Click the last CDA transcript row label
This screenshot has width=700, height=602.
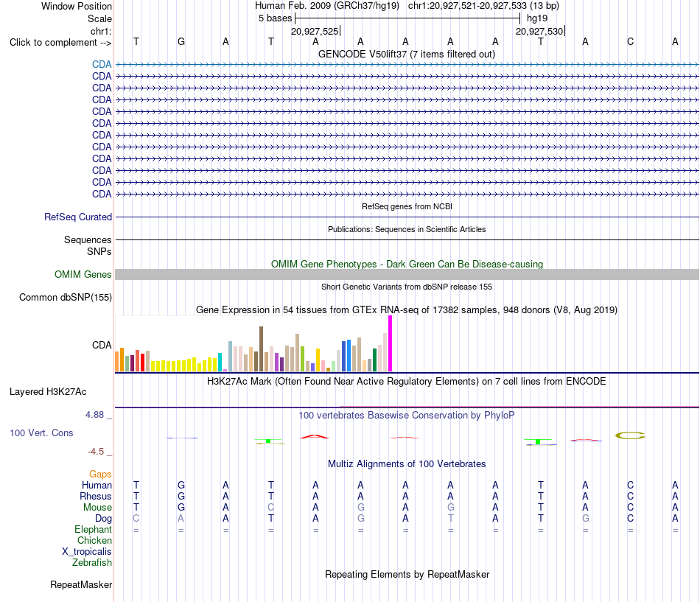click(x=102, y=195)
